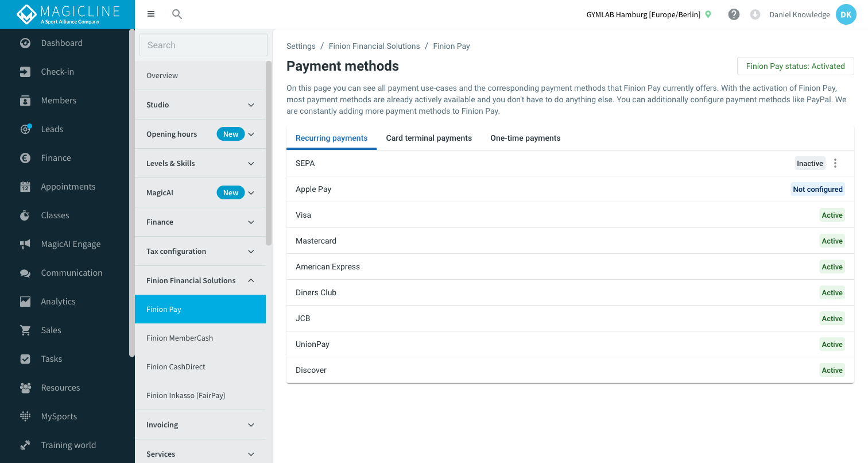Click the Daniel Knowledge user name

pyautogui.click(x=800, y=14)
